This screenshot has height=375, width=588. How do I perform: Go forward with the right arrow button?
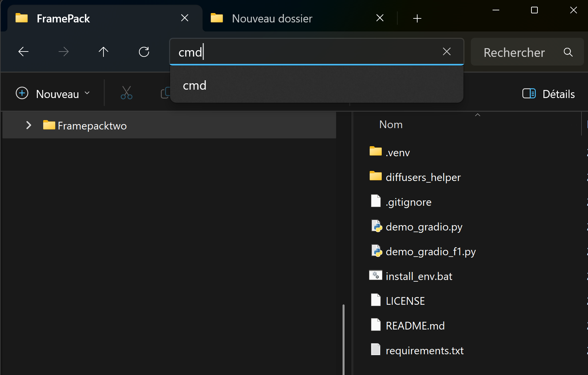(x=64, y=52)
